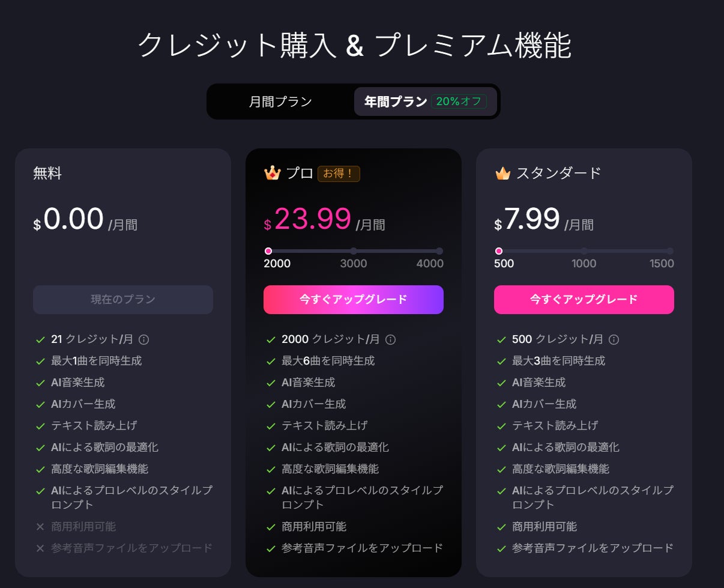Image resolution: width=724 pixels, height=588 pixels.
Task: Set スタンダード credit slider to 1000
Action: (x=584, y=251)
